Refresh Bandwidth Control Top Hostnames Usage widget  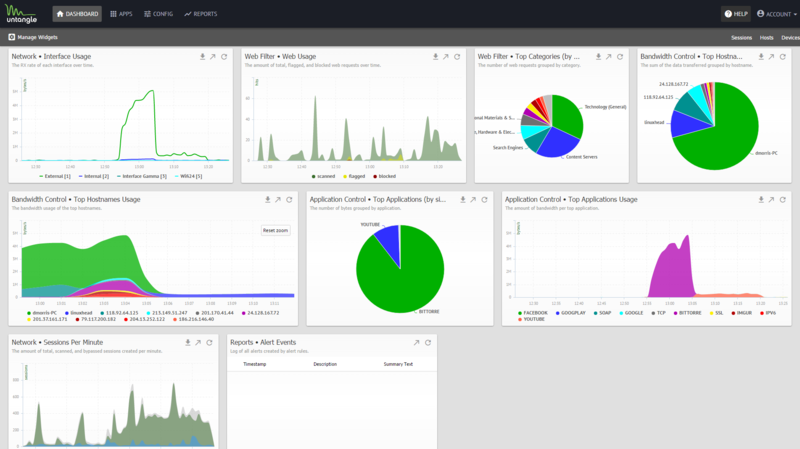point(289,200)
